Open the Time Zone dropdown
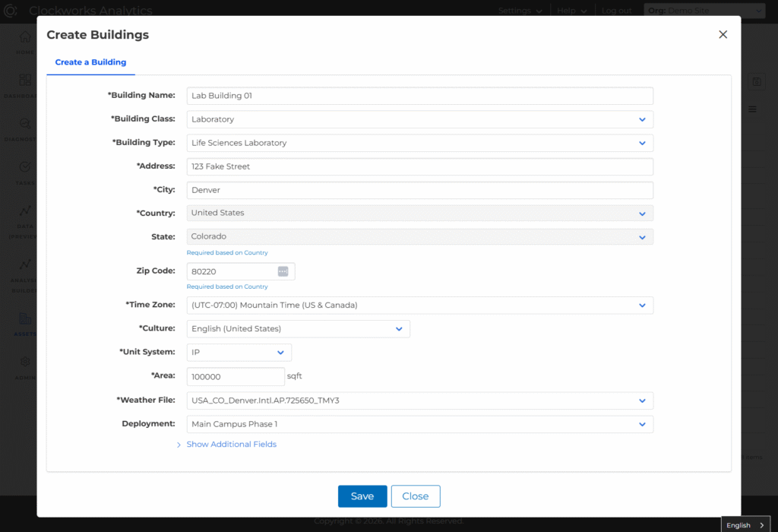 pos(419,306)
